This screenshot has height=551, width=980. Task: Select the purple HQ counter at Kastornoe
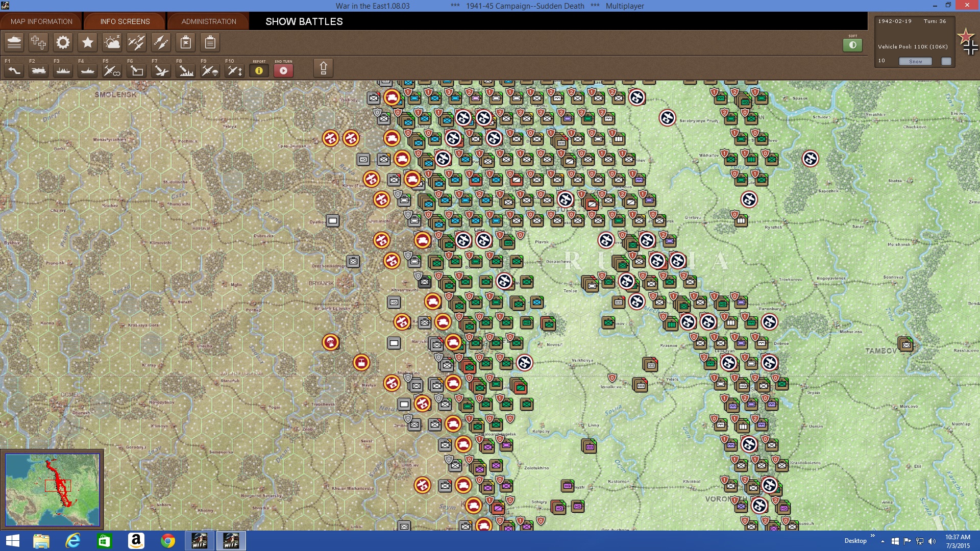tap(568, 486)
